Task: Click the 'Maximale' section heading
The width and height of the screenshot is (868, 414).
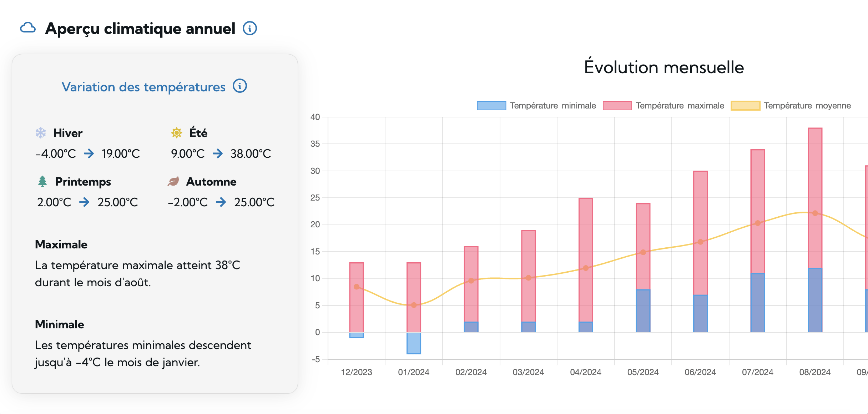Action: coord(61,244)
